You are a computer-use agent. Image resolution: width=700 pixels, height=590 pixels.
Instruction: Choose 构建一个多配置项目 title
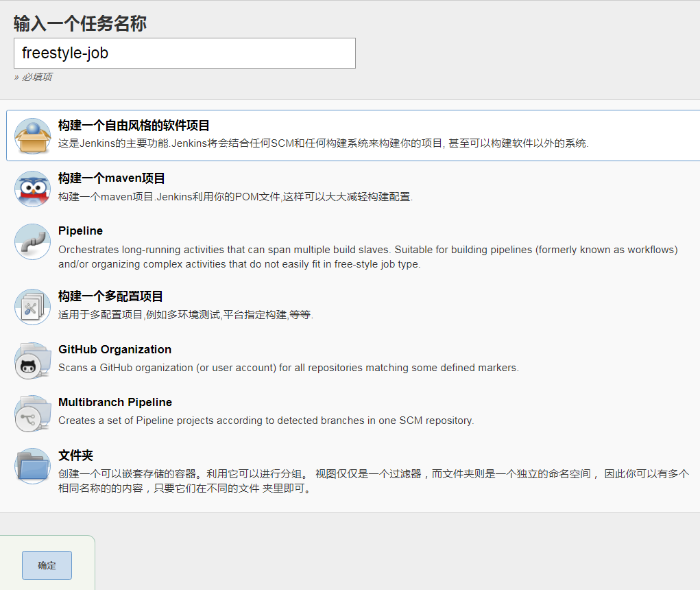(110, 296)
